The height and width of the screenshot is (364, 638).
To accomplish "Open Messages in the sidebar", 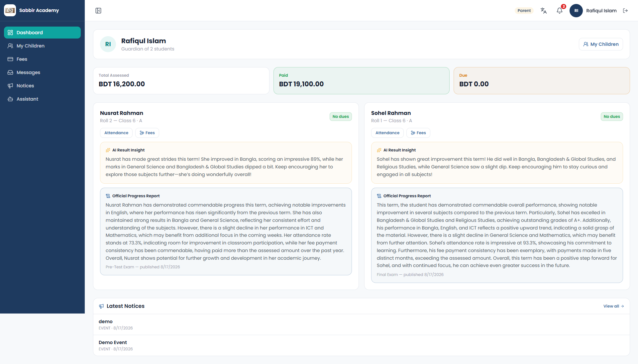I will [x=42, y=72].
